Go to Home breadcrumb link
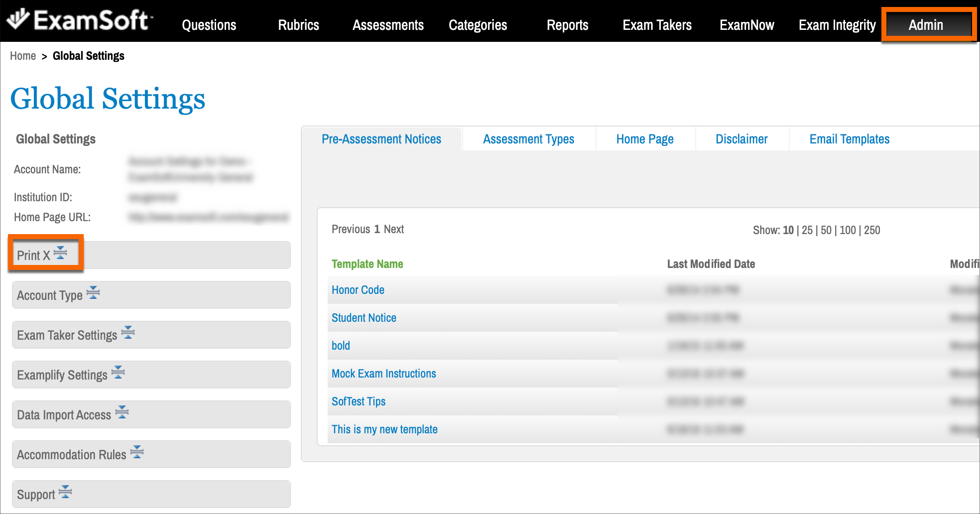Image resolution: width=980 pixels, height=514 pixels. click(x=23, y=56)
